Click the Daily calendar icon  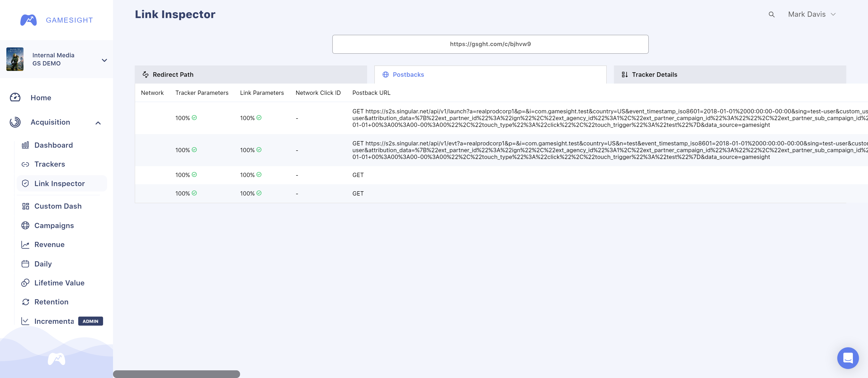click(25, 264)
